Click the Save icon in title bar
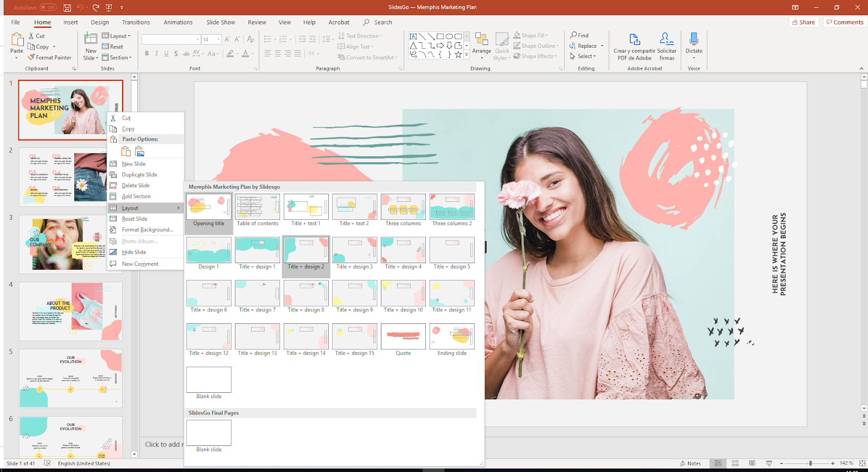 point(67,8)
